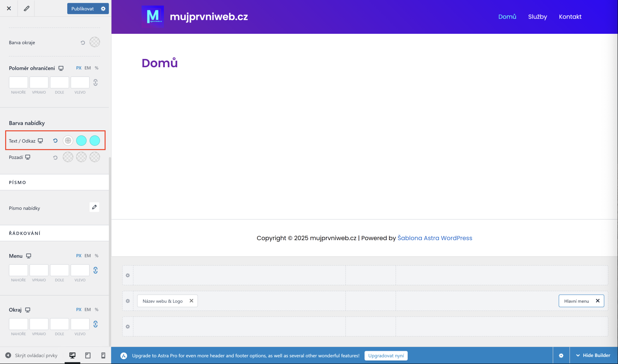The width and height of the screenshot is (618, 364).
Task: Toggle the link values icon for Menu spacing
Action: pyautogui.click(x=96, y=270)
